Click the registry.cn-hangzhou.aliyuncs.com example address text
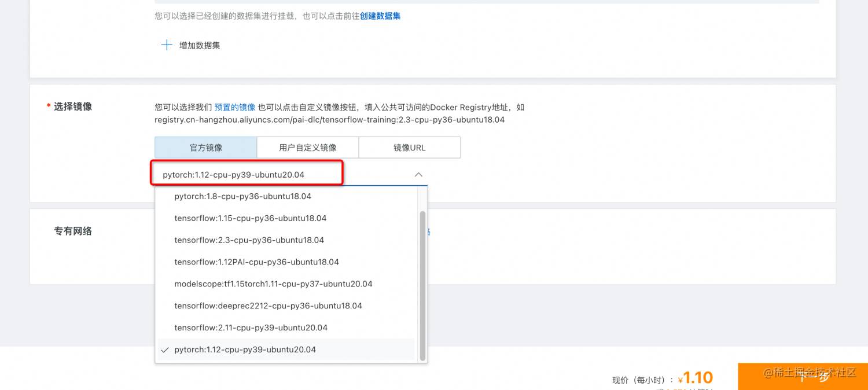Screen dimensions: 868x390 [x=329, y=120]
